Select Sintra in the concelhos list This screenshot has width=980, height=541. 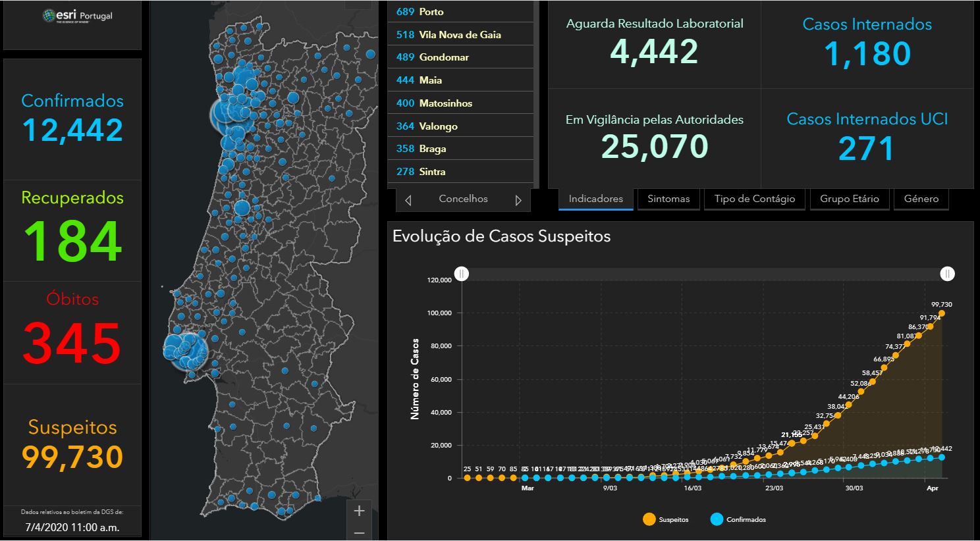(x=460, y=172)
